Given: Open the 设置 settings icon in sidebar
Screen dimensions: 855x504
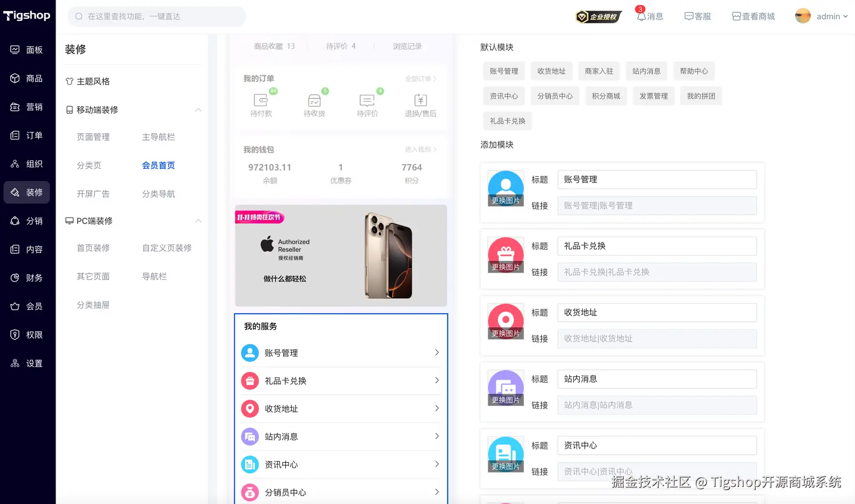Looking at the screenshot, I should click(x=15, y=363).
